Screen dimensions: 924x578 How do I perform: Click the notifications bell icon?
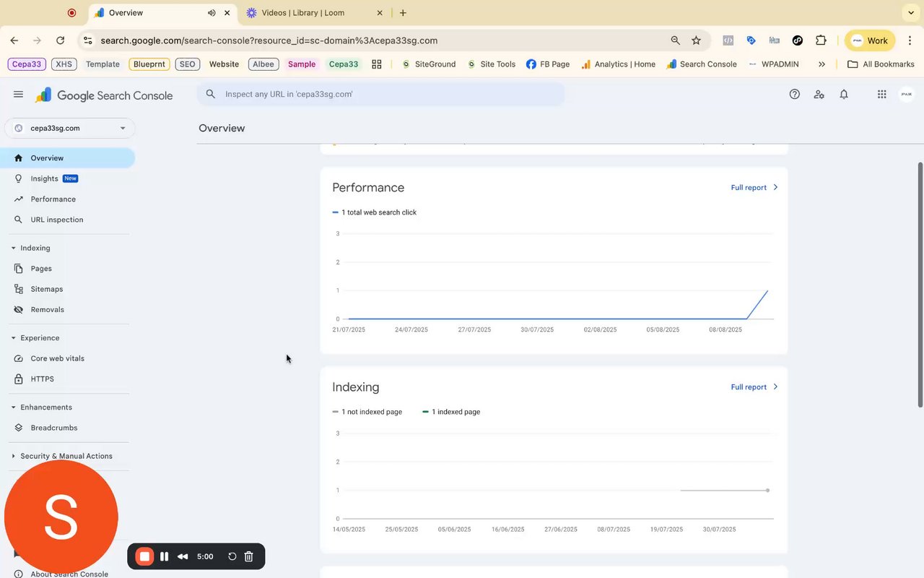[x=844, y=94]
